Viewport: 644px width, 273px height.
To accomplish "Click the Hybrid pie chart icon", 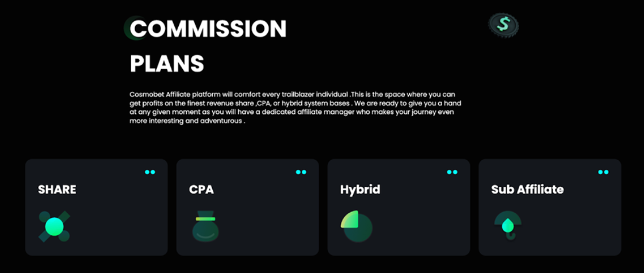I will 356,226.
